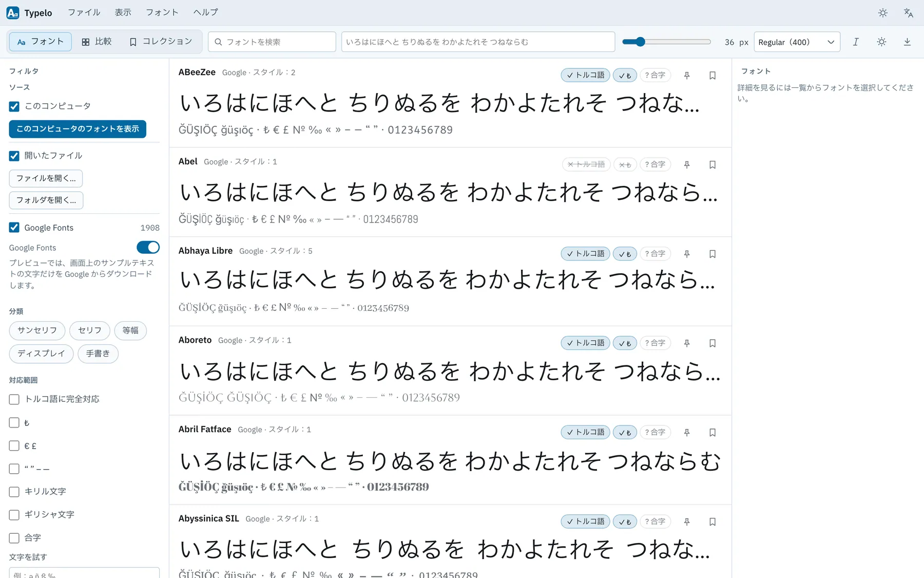Pin the Abyssinica SIL font
This screenshot has height=578, width=924.
tap(687, 522)
